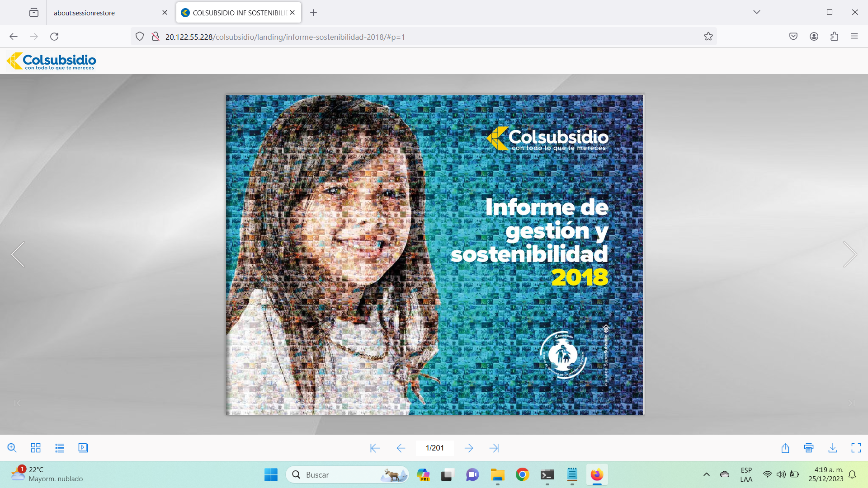Bookmark this page with star icon

click(x=708, y=37)
